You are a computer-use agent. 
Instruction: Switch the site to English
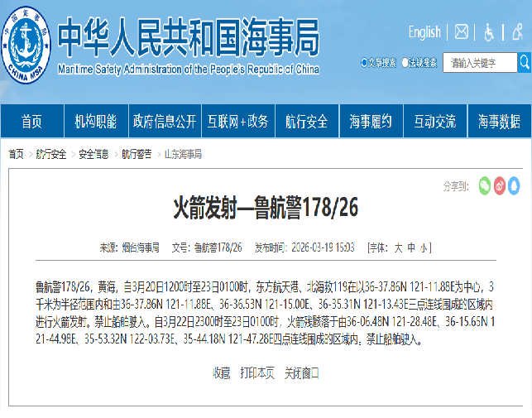coord(424,32)
